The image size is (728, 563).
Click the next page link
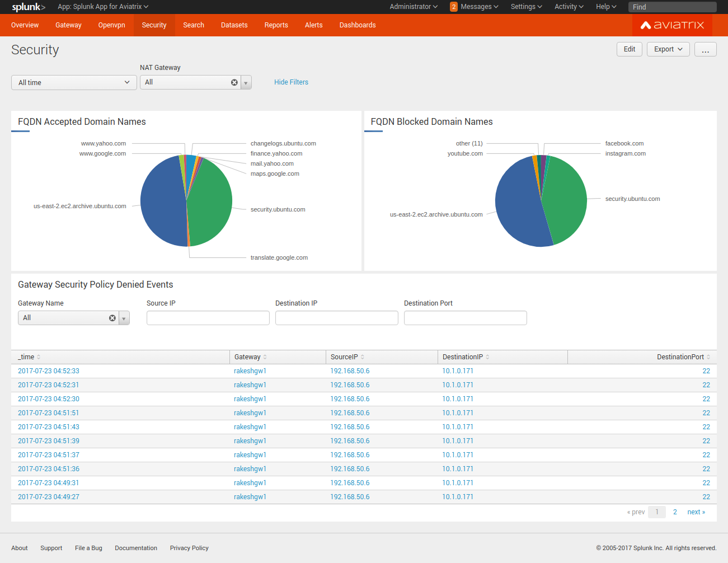coord(696,512)
